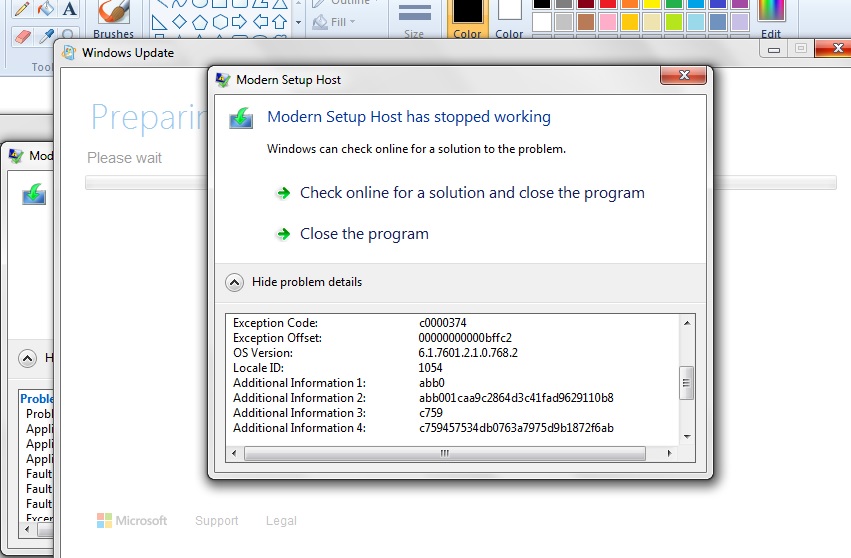
Task: Choose the right arrow shape
Action: [x=239, y=22]
